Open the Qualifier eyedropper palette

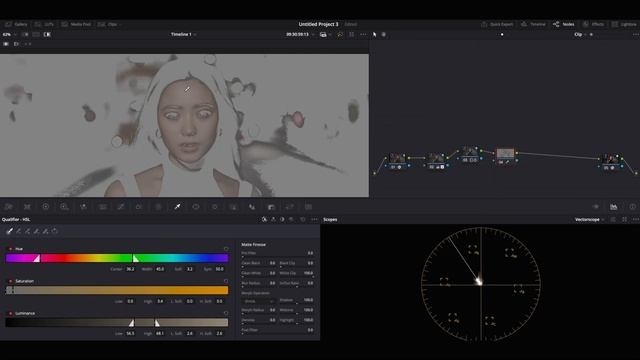(x=177, y=207)
